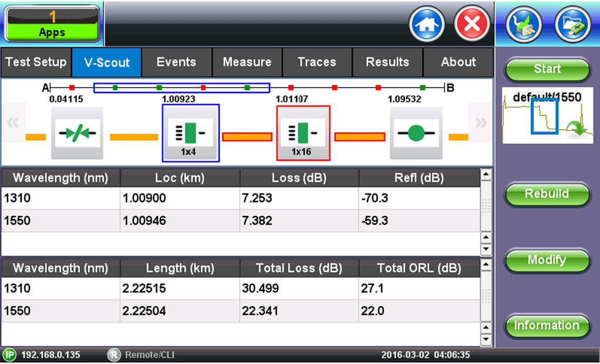Go to the Test Setup tab
This screenshot has height=364, width=600.
(x=36, y=63)
